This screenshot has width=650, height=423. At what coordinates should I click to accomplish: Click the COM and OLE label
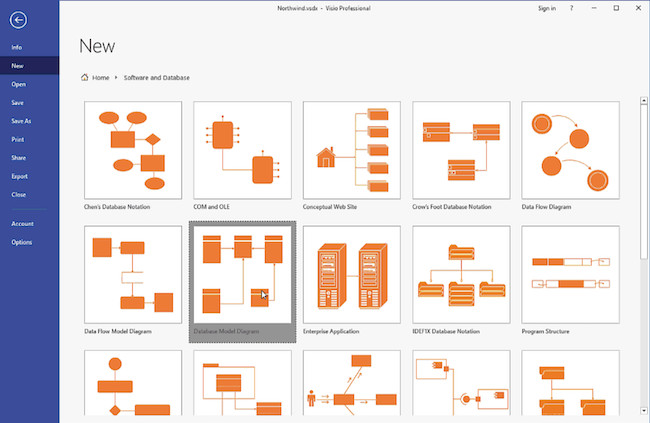pyautogui.click(x=211, y=207)
